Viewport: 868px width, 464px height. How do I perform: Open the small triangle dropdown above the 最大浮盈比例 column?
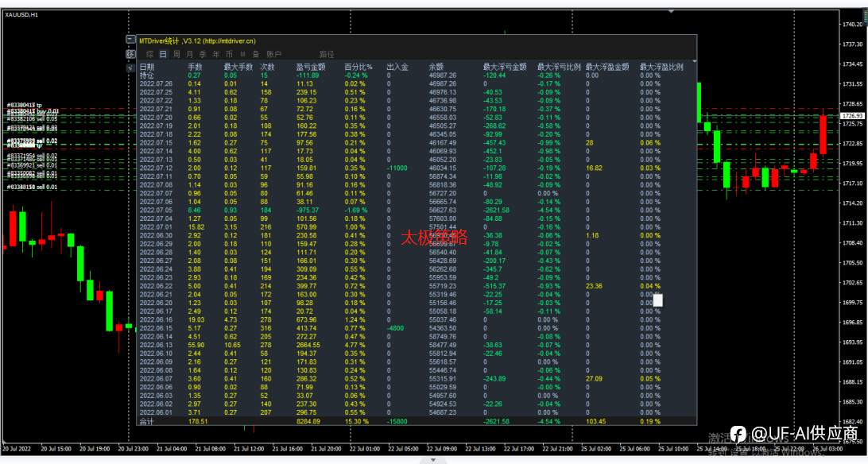[694, 61]
